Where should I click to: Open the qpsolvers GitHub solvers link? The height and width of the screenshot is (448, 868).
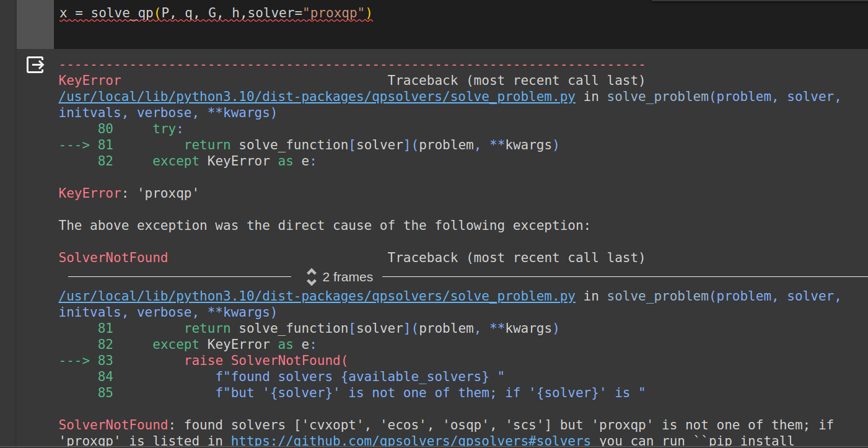[411, 441]
